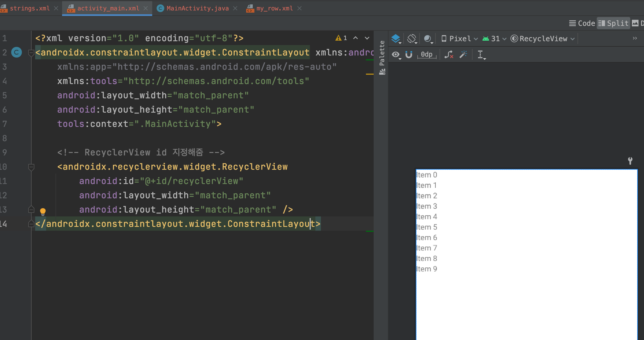Click the wrench icon above the preview
644x340 pixels.
[x=630, y=161]
